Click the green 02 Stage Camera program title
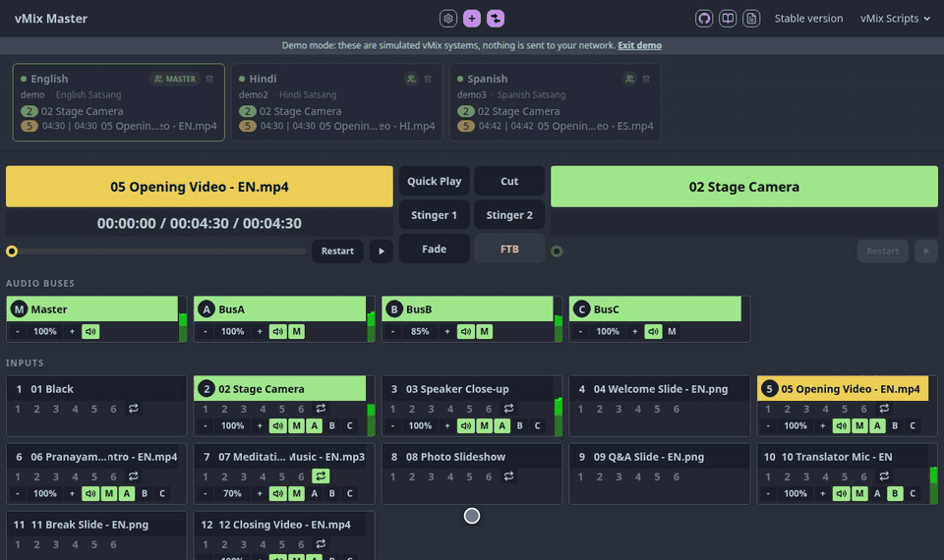Image resolution: width=944 pixels, height=560 pixels. (x=744, y=187)
